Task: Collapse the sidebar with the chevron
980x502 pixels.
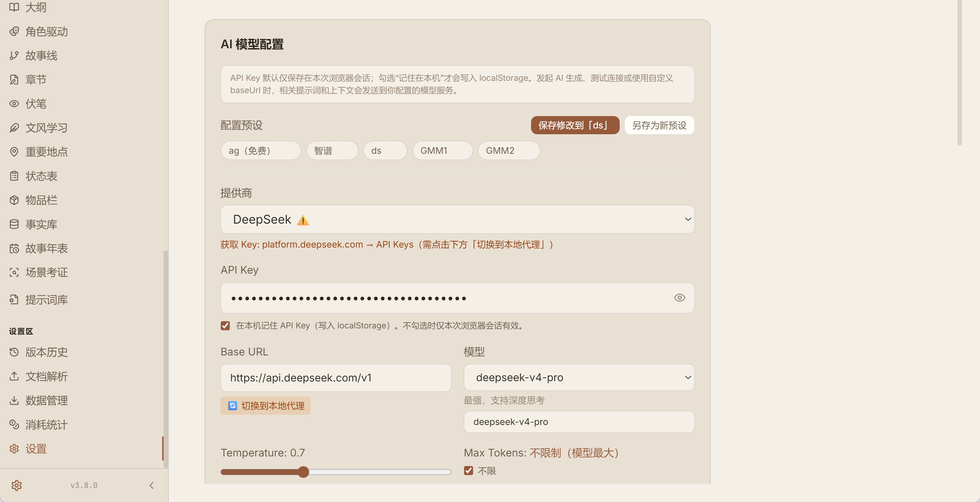Action: (x=151, y=485)
